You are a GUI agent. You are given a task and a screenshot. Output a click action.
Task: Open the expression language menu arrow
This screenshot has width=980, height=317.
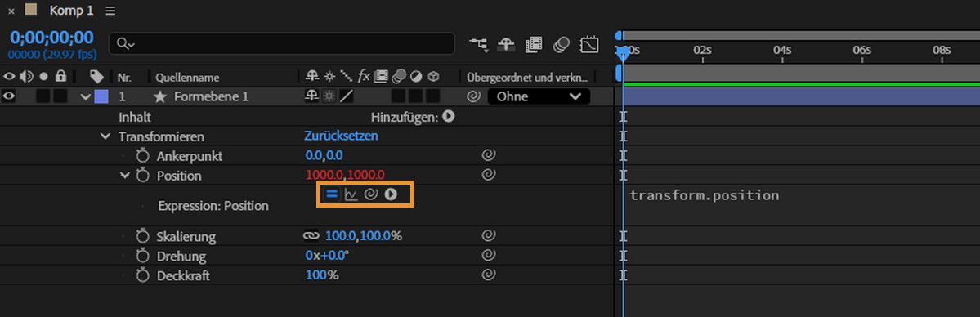coord(391,194)
